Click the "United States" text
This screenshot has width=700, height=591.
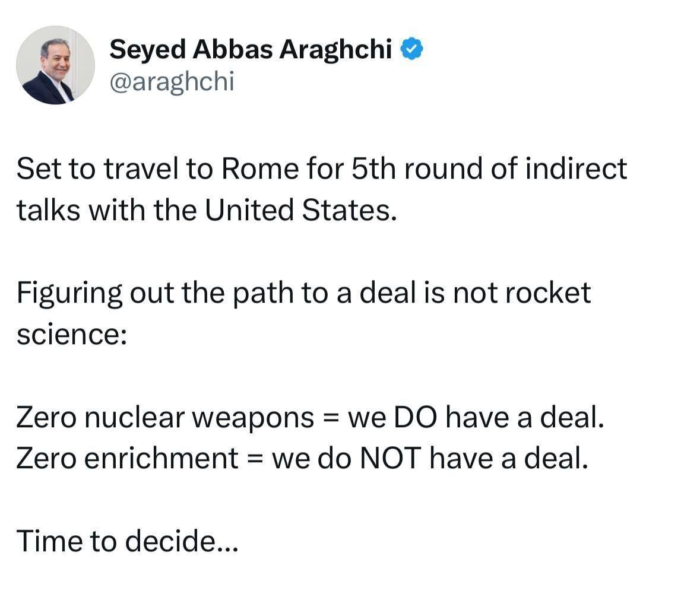coord(299,210)
